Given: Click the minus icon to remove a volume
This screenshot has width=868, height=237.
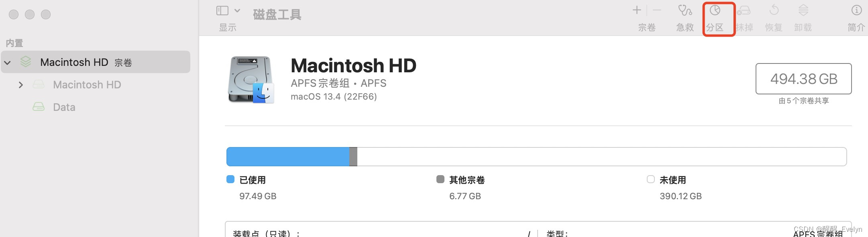Looking at the screenshot, I should tap(656, 10).
